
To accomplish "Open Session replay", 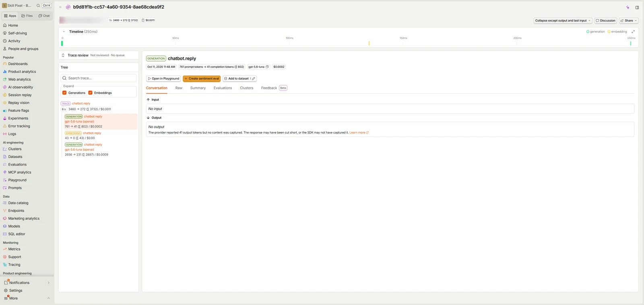I will 20,95.
